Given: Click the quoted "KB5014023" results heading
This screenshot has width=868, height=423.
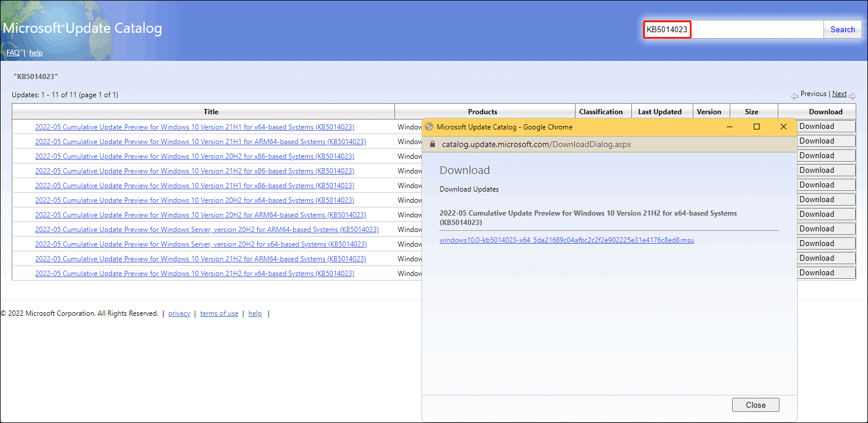Looking at the screenshot, I should point(36,77).
